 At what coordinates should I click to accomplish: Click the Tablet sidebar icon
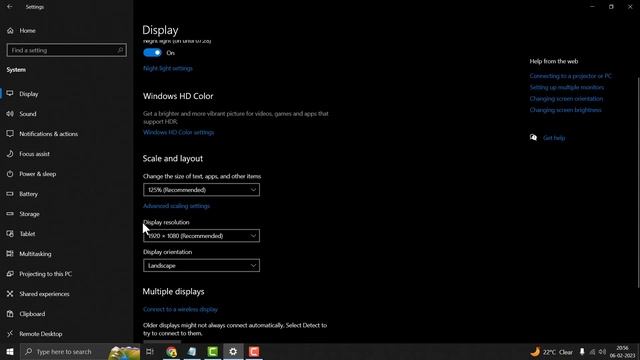pyautogui.click(x=10, y=234)
